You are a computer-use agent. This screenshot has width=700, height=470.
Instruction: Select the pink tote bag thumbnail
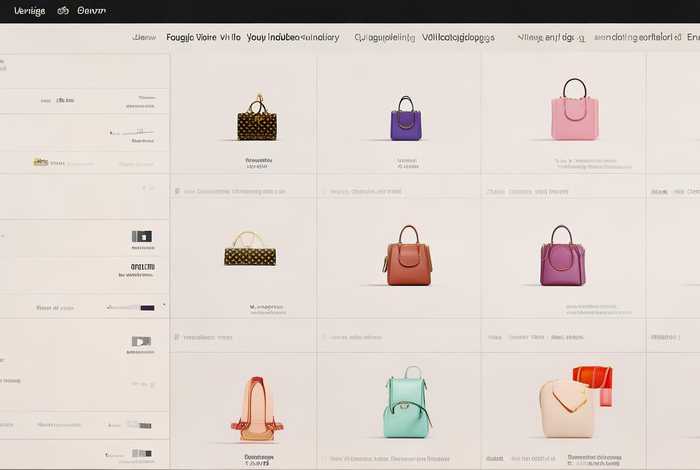pyautogui.click(x=574, y=110)
